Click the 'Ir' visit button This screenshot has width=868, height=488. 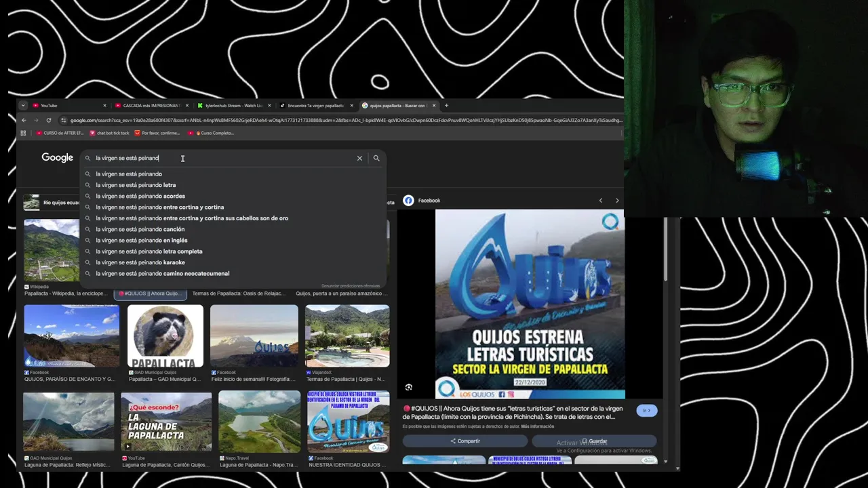pyautogui.click(x=647, y=410)
